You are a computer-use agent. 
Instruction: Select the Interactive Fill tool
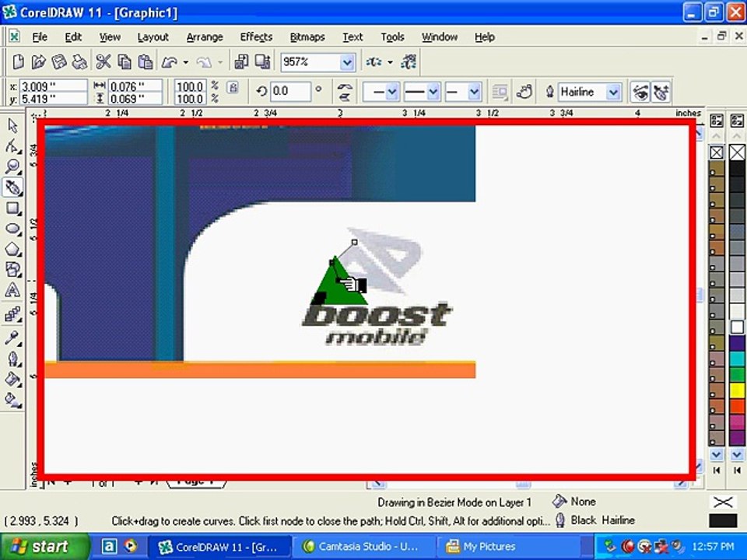(12, 400)
